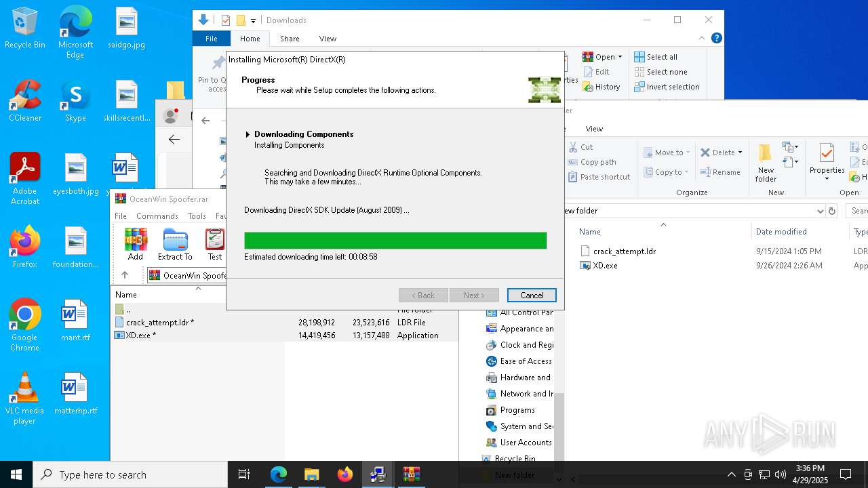Screen dimensions: 868x488
Task: Open History in Downloads ribbon
Action: click(601, 87)
